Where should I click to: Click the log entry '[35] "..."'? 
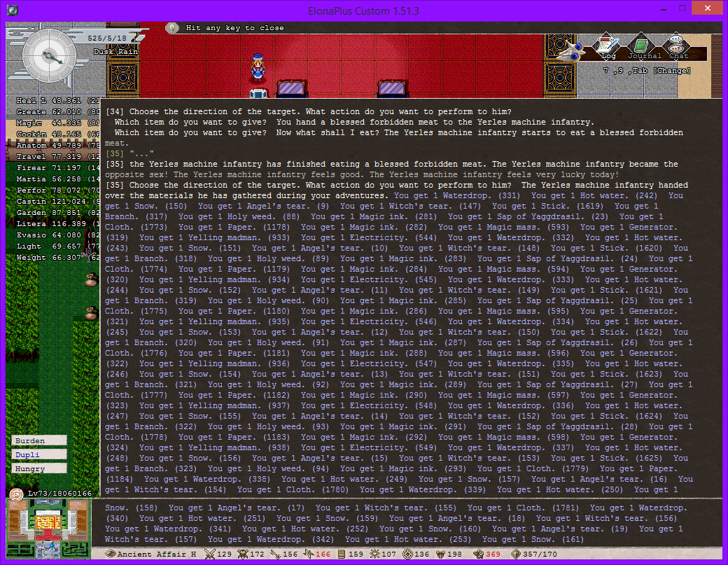(129, 153)
